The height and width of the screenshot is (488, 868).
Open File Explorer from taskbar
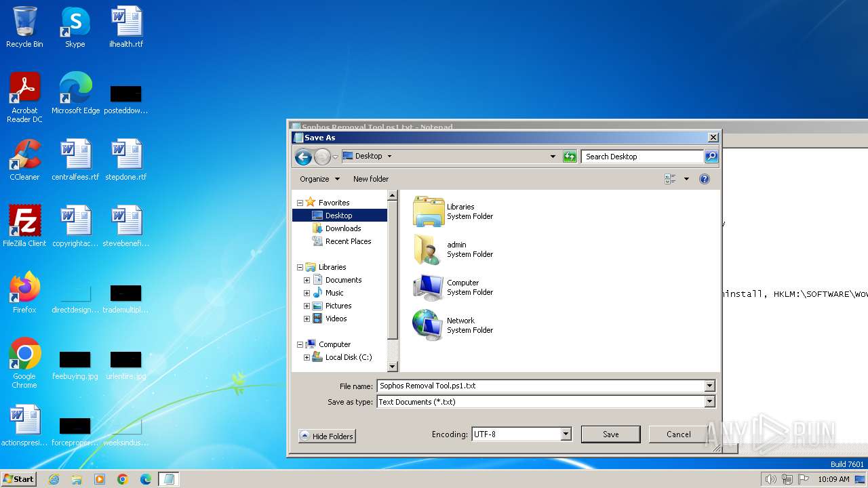point(77,479)
